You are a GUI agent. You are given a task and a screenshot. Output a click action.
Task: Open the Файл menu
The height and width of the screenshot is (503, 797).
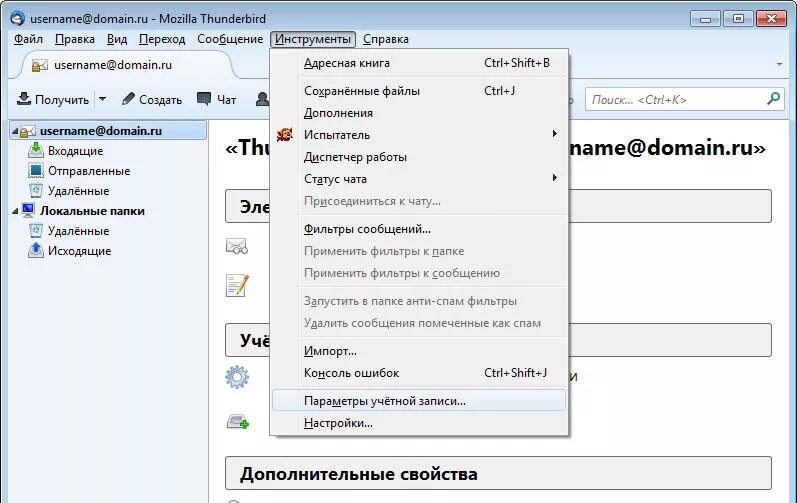pyautogui.click(x=28, y=39)
